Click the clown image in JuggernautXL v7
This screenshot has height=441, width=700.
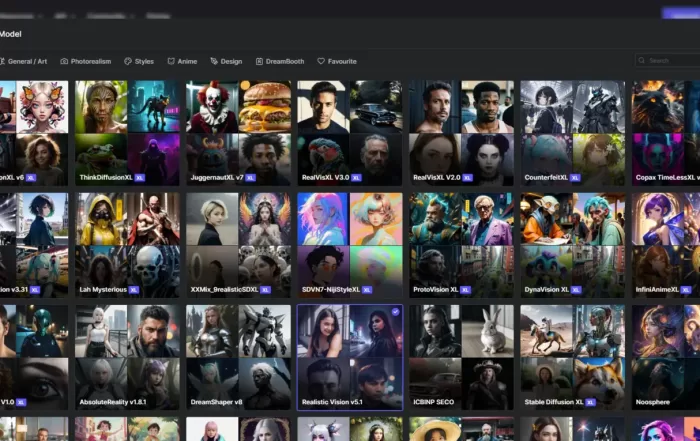click(212, 107)
